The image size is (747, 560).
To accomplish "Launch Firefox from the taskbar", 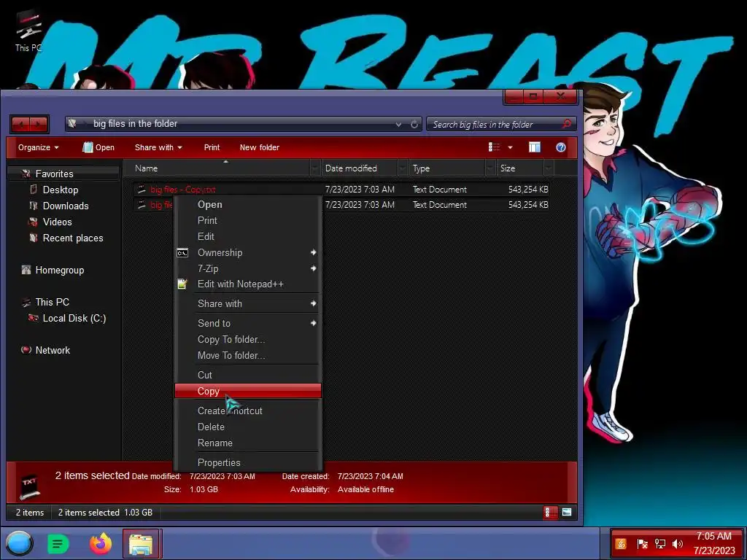I will pyautogui.click(x=101, y=543).
